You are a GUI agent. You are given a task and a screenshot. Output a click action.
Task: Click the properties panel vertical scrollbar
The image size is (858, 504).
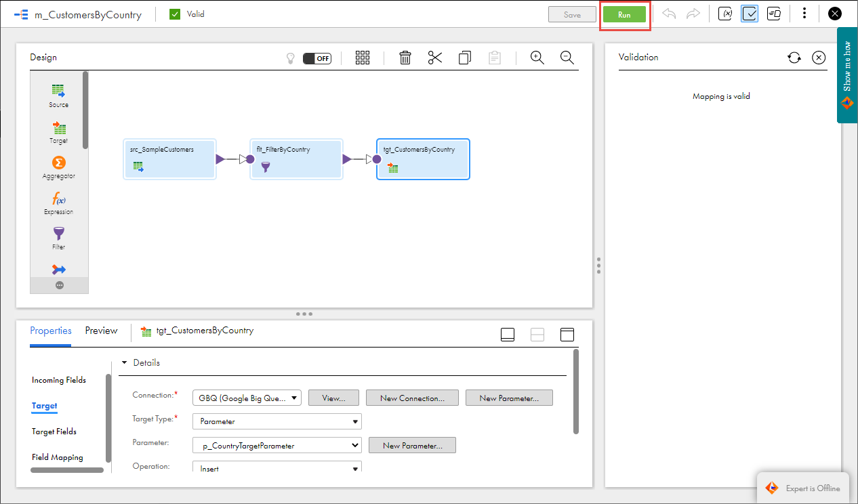[x=576, y=391]
